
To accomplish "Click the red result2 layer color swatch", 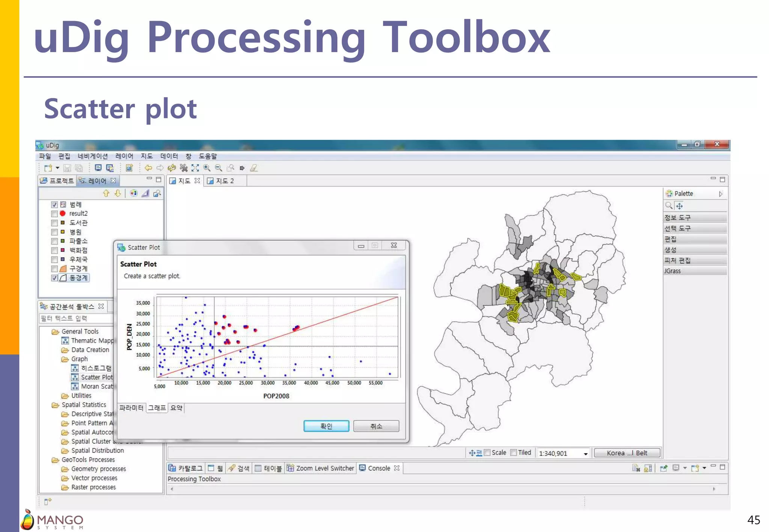I will 63,213.
